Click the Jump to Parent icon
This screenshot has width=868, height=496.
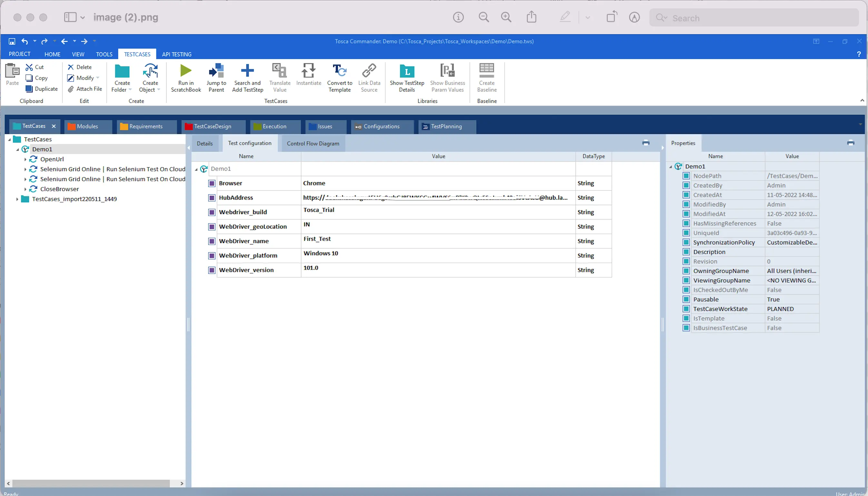click(216, 71)
